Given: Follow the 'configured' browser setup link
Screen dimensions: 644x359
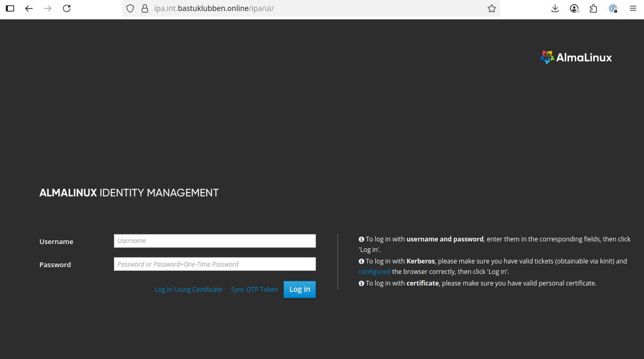Looking at the screenshot, I should click(x=374, y=272).
